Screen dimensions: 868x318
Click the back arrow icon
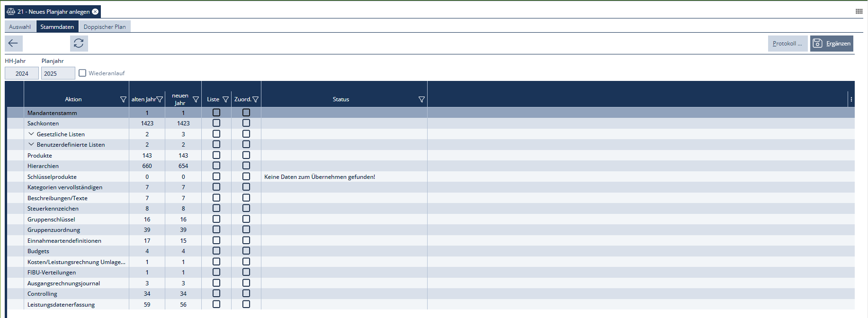[x=13, y=44]
